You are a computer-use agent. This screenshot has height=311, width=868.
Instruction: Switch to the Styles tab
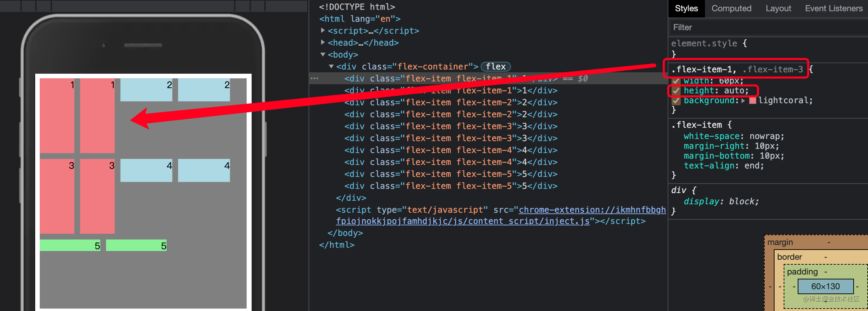686,8
